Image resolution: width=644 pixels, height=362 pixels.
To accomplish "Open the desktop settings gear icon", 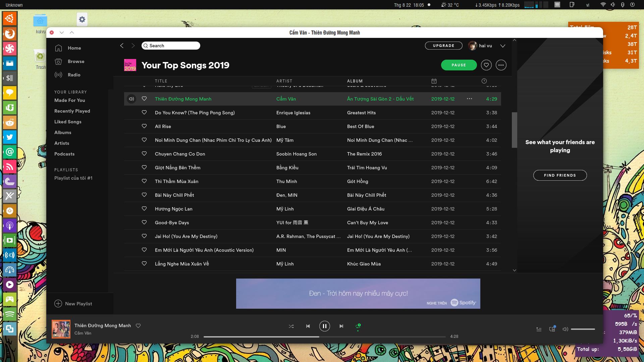I will click(x=82, y=19).
